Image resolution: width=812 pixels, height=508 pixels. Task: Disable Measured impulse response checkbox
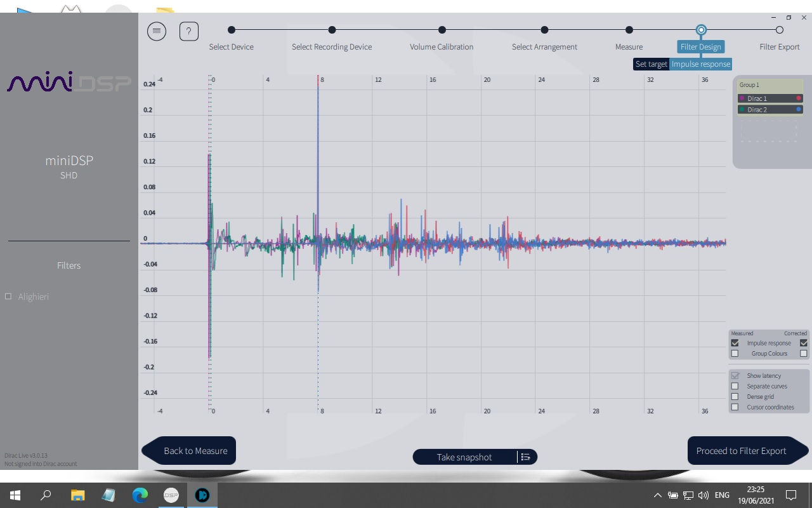(735, 343)
